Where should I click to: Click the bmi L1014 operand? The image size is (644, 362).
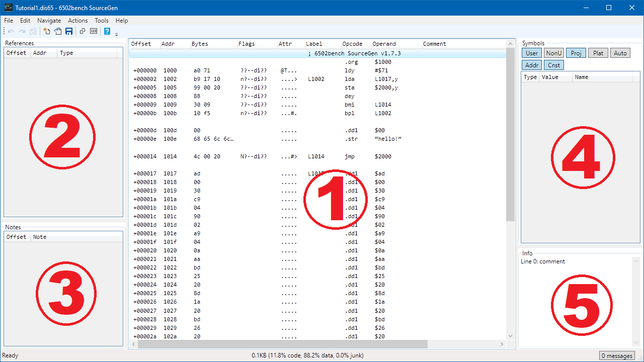pos(383,105)
